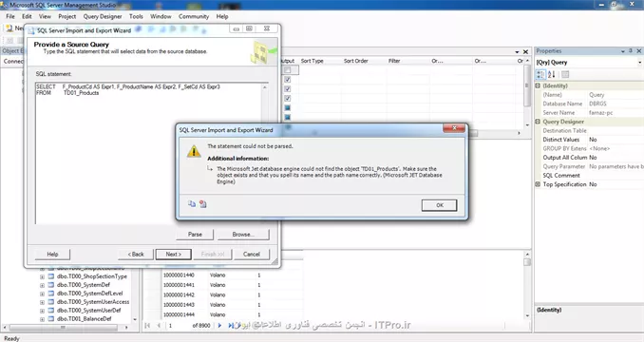Expand the dbo.TD01_BalanceDef tree node

[x=42, y=319]
